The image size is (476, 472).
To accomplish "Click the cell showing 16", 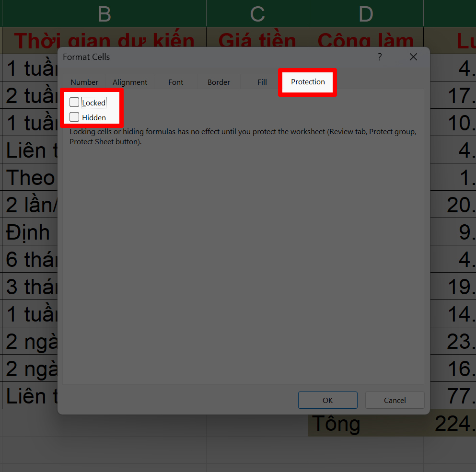I will click(453, 368).
